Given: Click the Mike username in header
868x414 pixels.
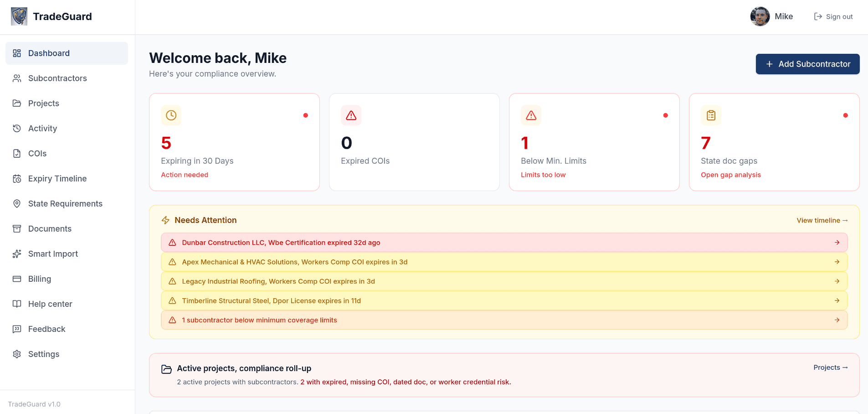Looking at the screenshot, I should click(x=784, y=16).
